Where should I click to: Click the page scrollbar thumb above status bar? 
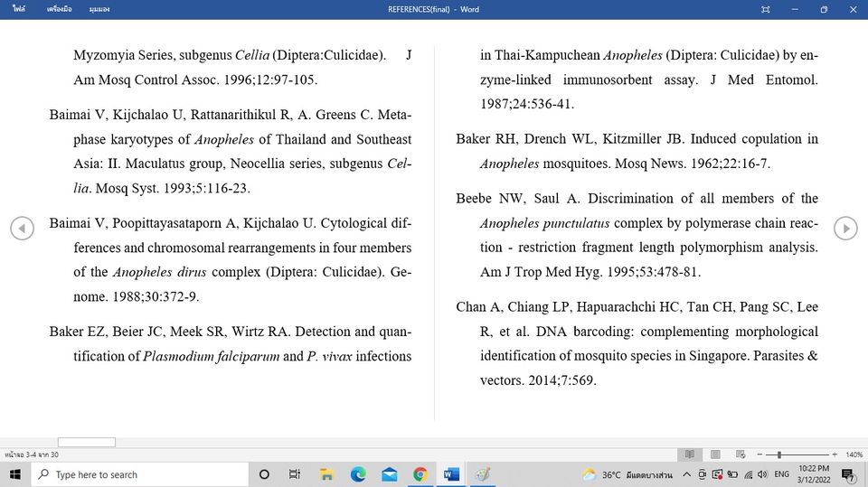[x=87, y=442]
